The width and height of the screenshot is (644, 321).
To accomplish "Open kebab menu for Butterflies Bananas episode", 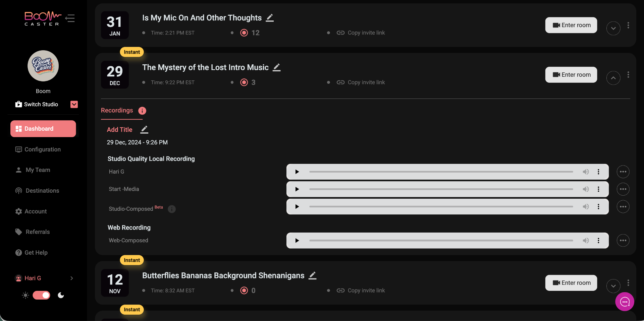I will click(x=628, y=283).
